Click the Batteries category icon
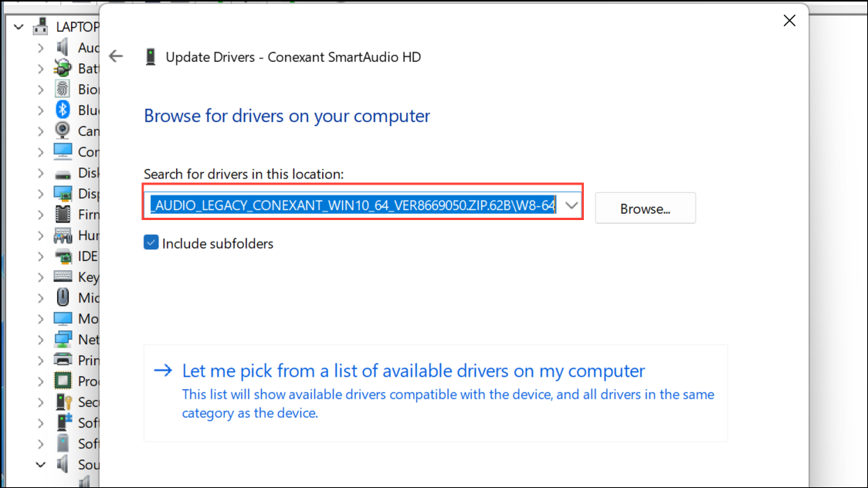This screenshot has width=868, height=488. tap(63, 69)
